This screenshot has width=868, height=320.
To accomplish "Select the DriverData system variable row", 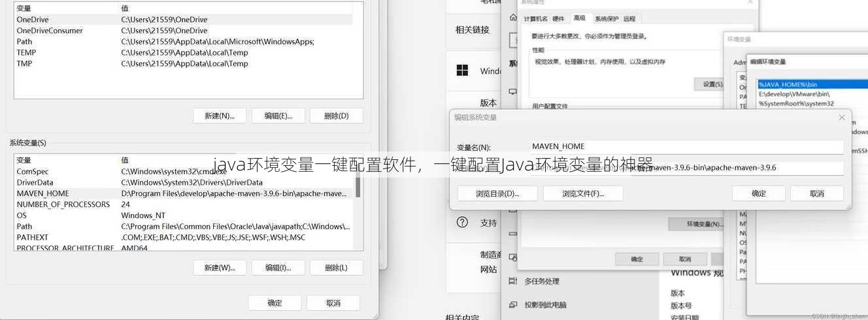I will [x=184, y=183].
